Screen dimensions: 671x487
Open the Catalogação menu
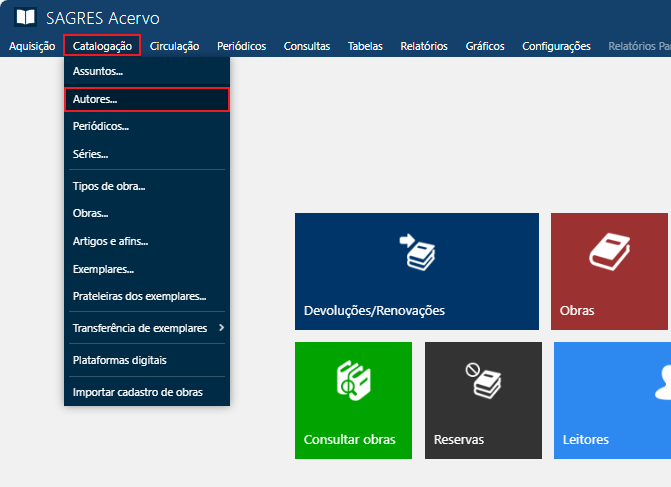point(102,46)
